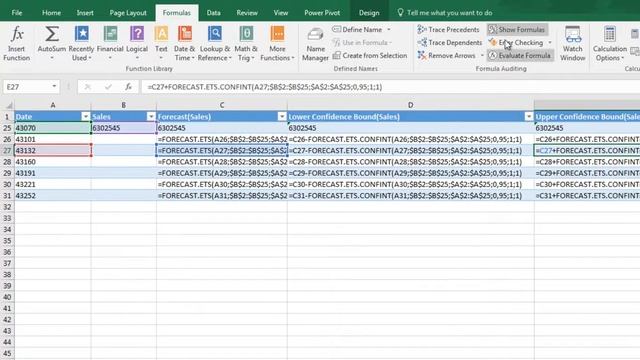The width and height of the screenshot is (640, 360).
Task: Select the =FORECAST.ETS(A26 formula cell
Action: (x=222, y=139)
